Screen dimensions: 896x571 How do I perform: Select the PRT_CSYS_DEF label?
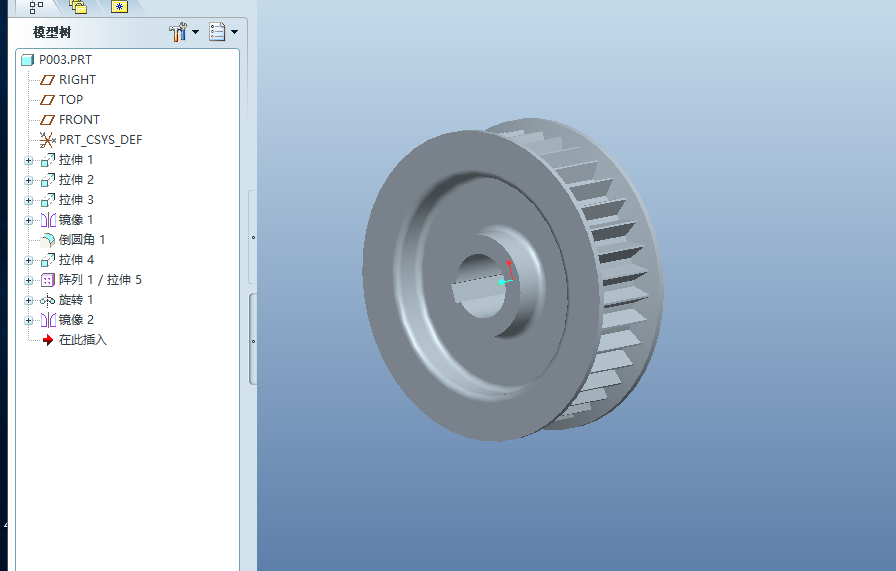[101, 140]
